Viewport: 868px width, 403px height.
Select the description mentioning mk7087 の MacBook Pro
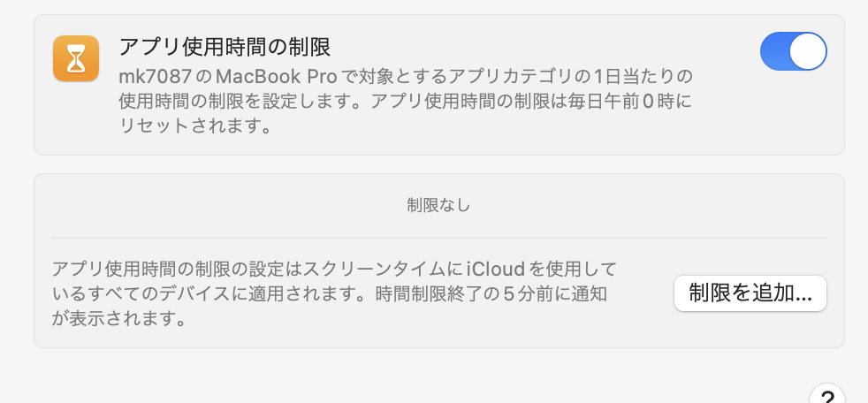[406, 101]
